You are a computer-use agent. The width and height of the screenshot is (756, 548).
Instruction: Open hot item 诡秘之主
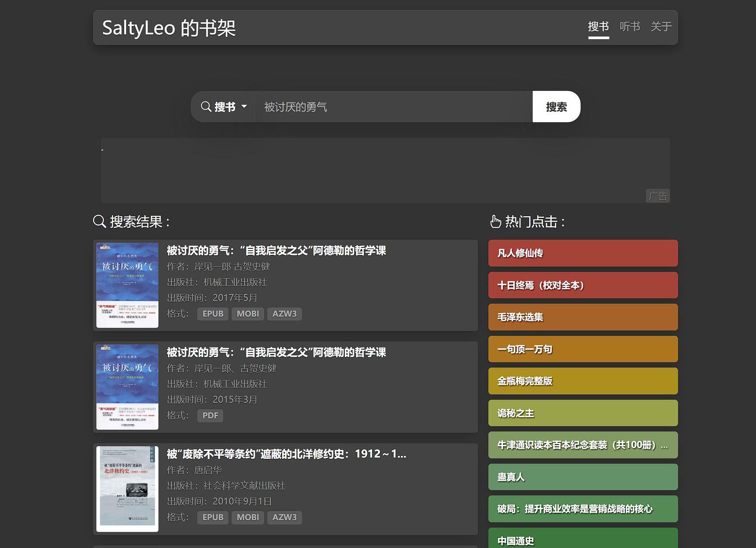(x=583, y=413)
